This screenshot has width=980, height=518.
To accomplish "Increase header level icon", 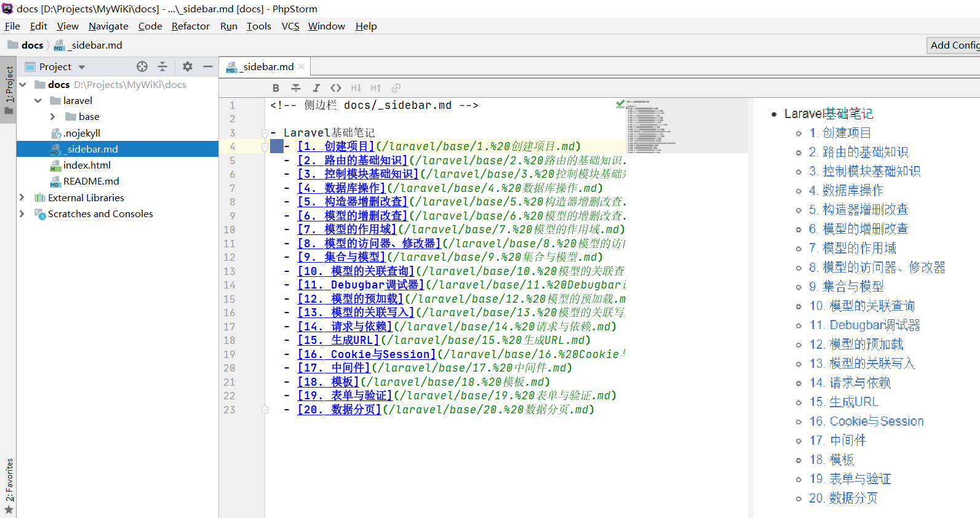I will click(376, 88).
